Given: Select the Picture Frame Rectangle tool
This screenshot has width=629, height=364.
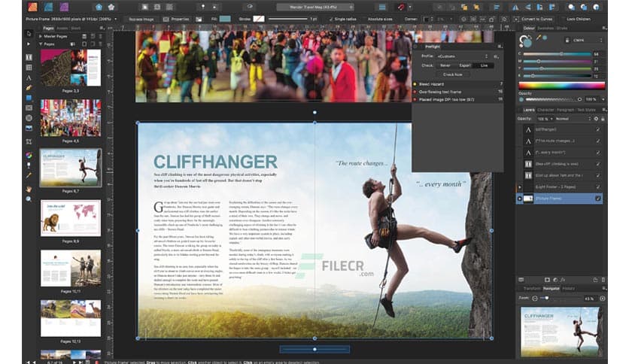Looking at the screenshot, I should (x=29, y=108).
